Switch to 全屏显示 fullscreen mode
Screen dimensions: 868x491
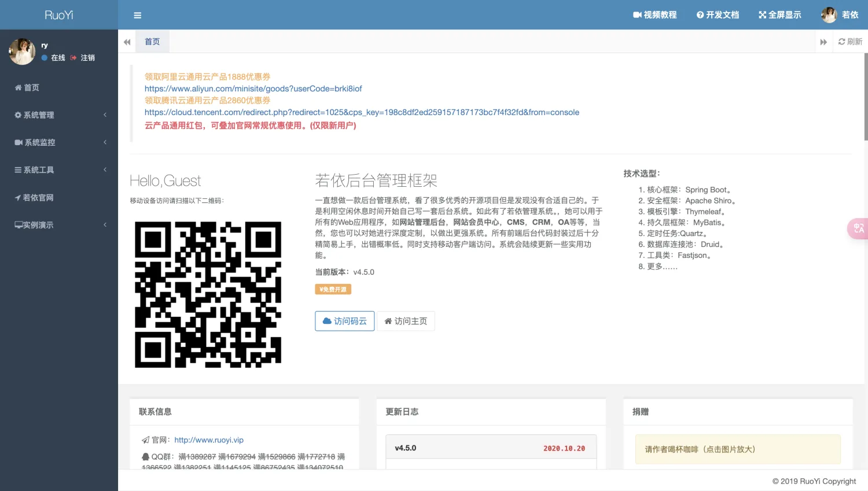[779, 15]
